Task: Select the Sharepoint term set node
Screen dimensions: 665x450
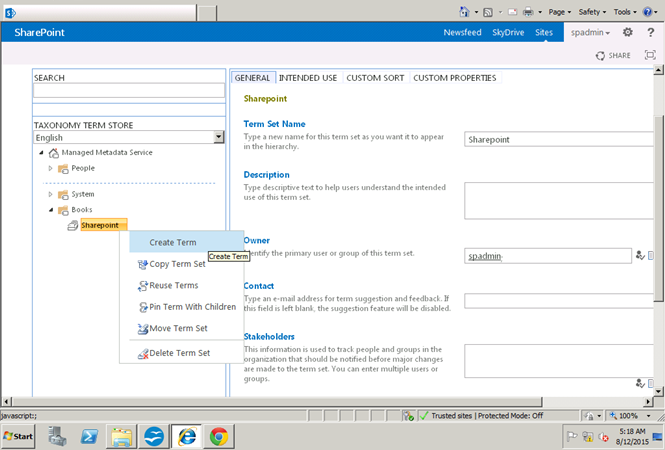Action: pyautogui.click(x=104, y=226)
